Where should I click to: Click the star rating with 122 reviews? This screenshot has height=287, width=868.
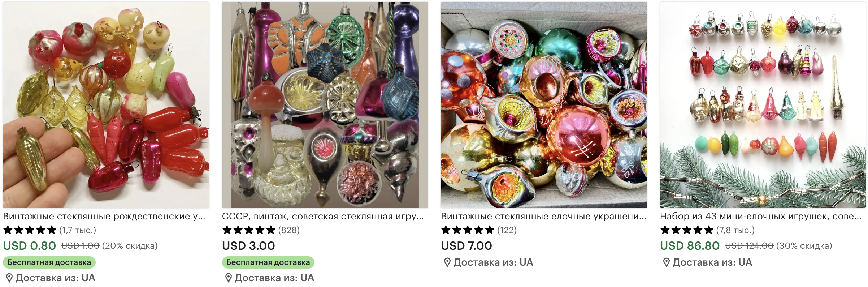[468, 230]
